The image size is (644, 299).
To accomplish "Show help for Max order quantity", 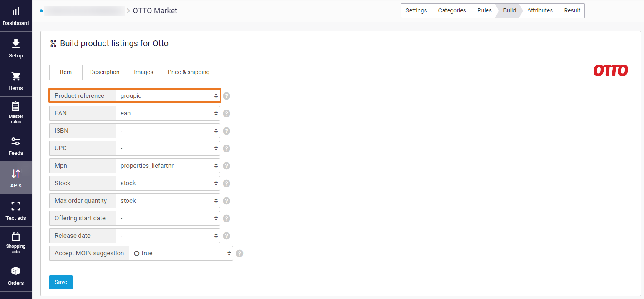I will click(x=226, y=201).
